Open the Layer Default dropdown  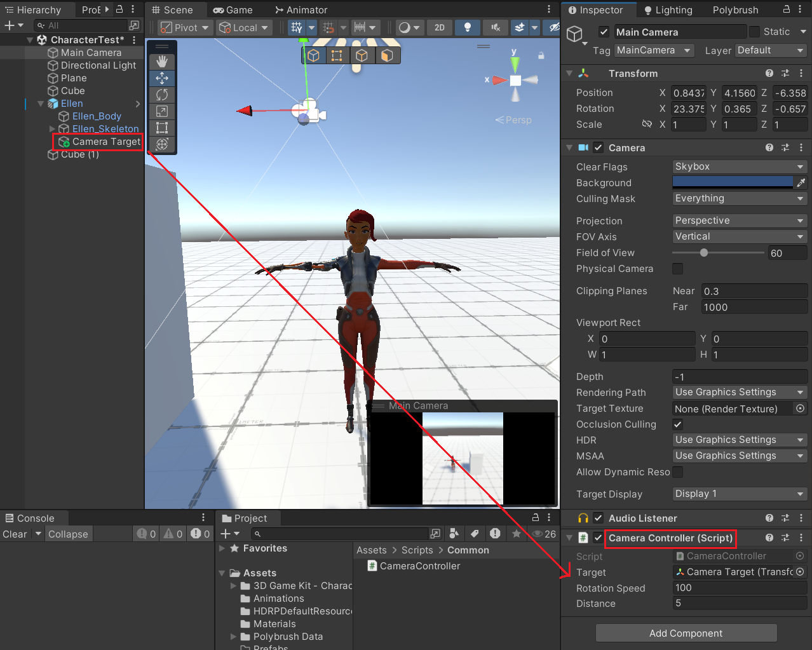[x=771, y=50]
